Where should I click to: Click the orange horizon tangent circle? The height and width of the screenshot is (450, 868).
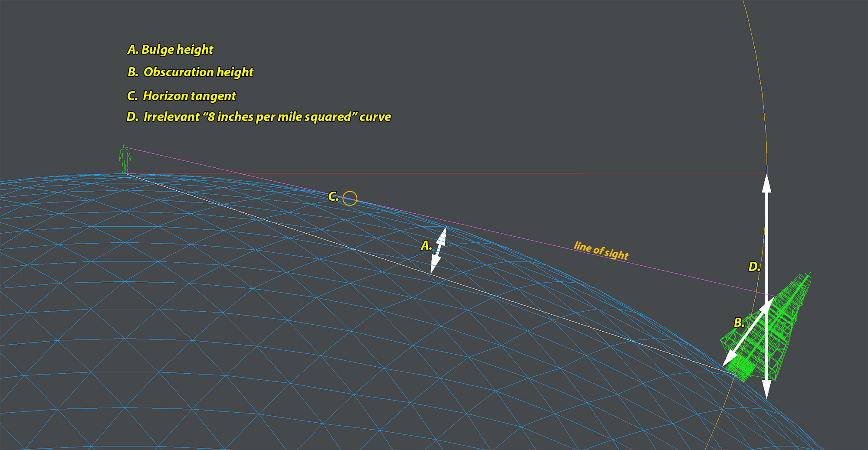(x=350, y=199)
